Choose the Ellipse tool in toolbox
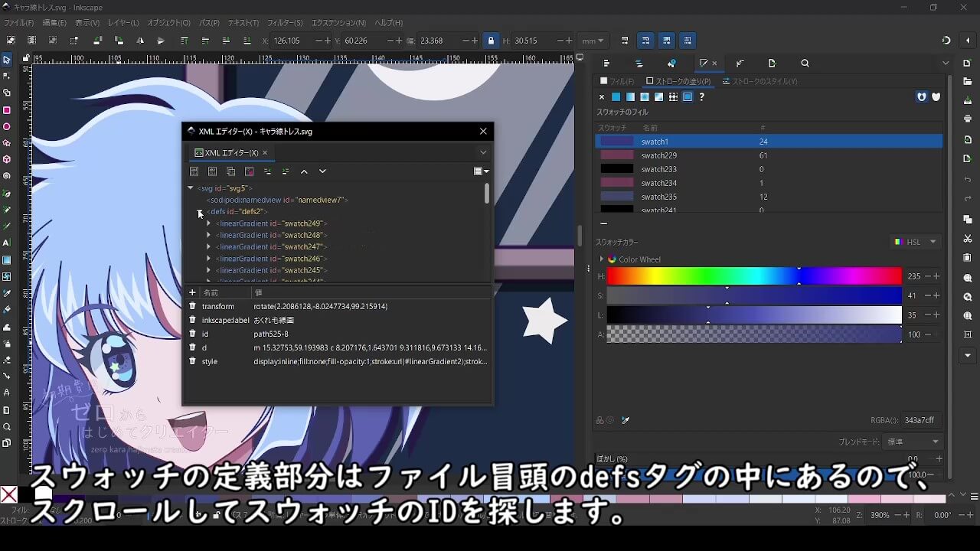The width and height of the screenshot is (980, 551). click(x=7, y=127)
